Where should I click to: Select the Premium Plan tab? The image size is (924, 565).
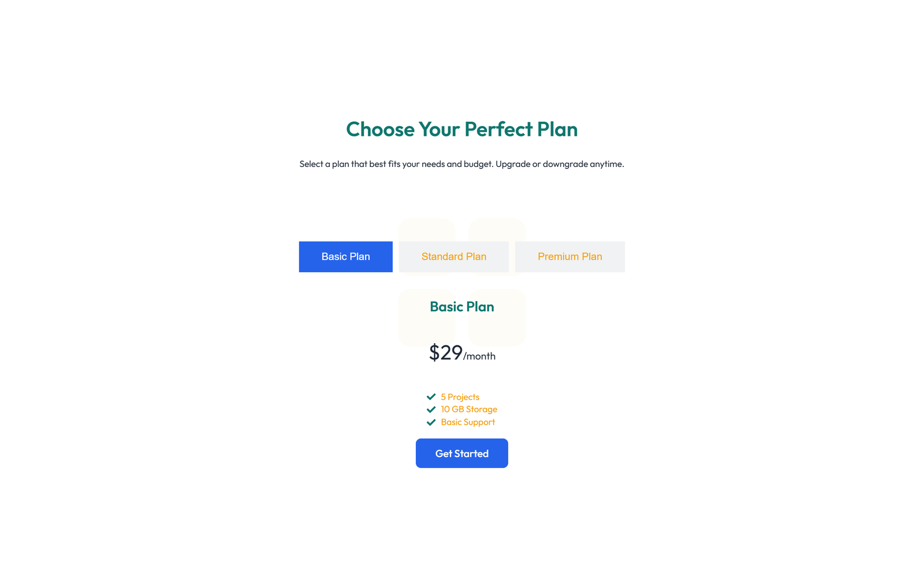point(569,257)
